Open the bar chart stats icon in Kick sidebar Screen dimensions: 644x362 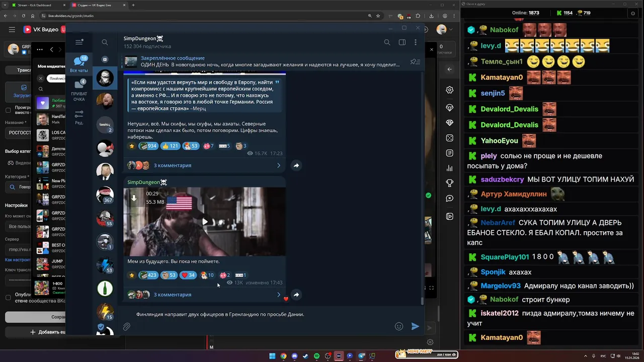(x=450, y=168)
